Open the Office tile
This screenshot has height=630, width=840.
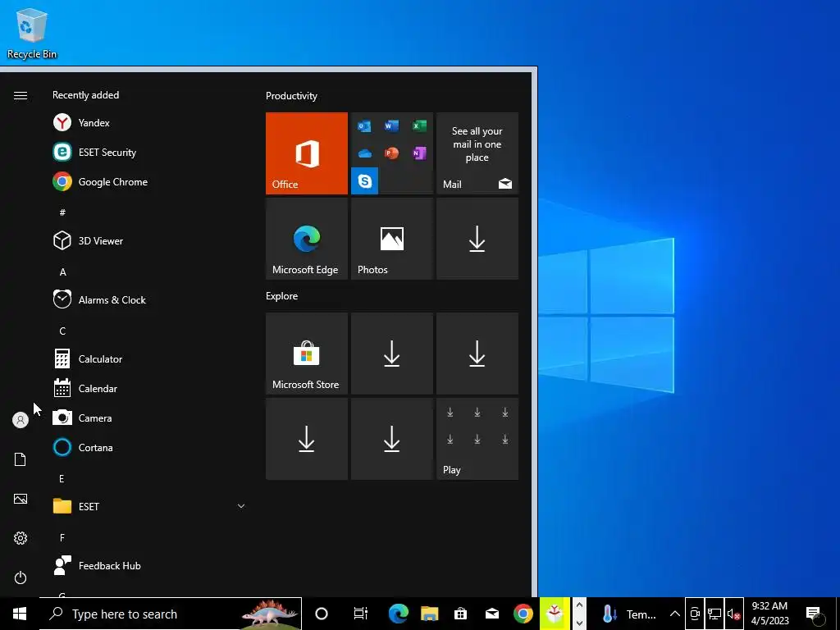[x=307, y=153]
